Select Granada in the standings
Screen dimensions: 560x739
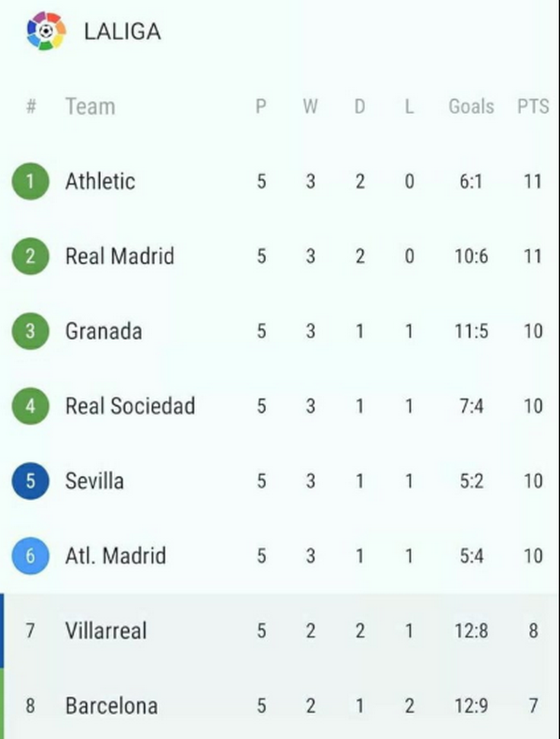(104, 330)
